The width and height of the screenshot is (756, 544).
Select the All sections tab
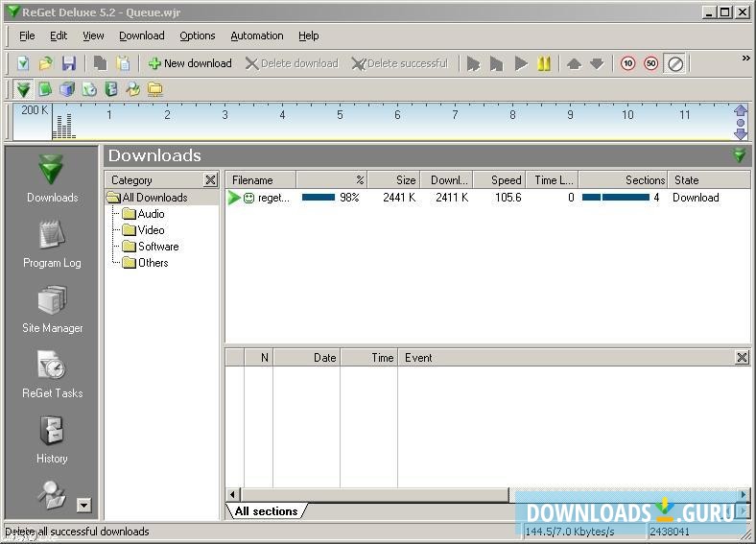pos(266,511)
